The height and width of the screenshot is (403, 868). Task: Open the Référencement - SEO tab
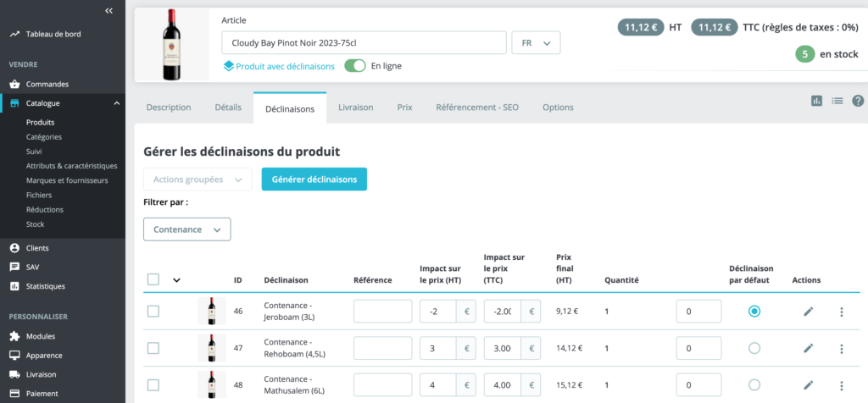tap(476, 108)
